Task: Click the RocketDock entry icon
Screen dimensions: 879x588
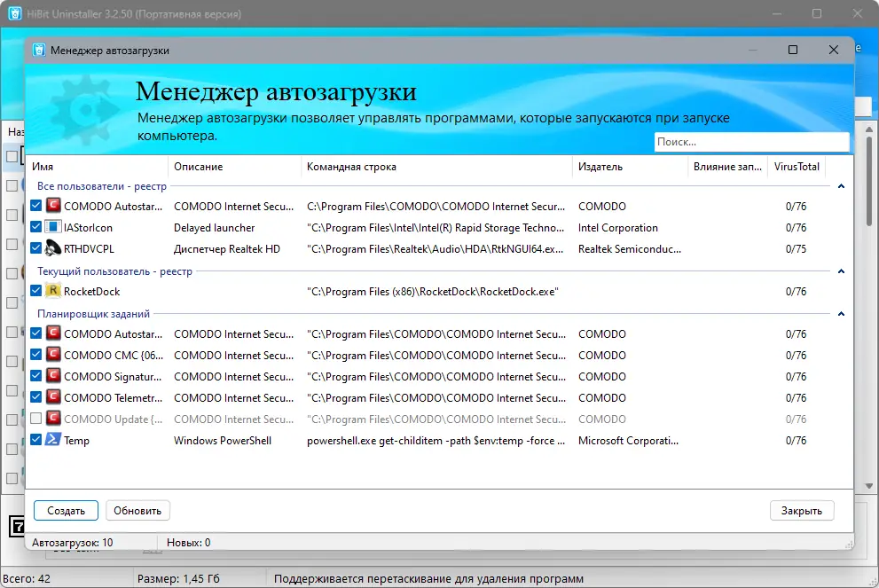Action: click(52, 291)
